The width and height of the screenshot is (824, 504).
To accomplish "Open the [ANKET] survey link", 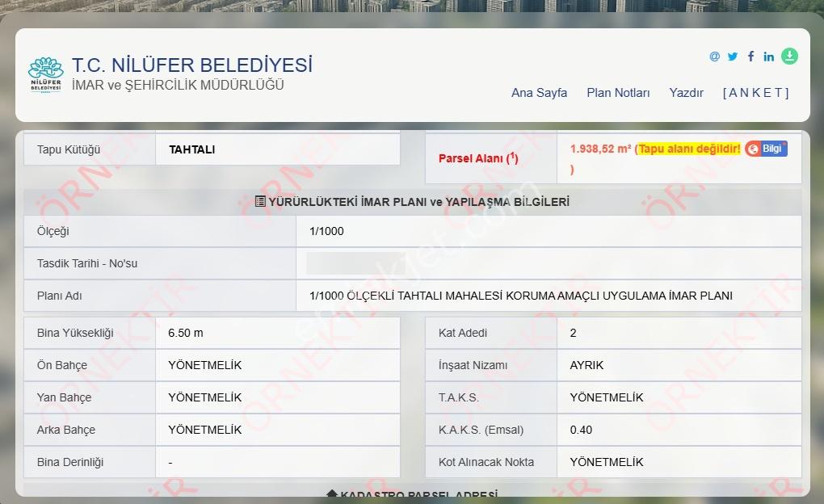I will coord(755,93).
